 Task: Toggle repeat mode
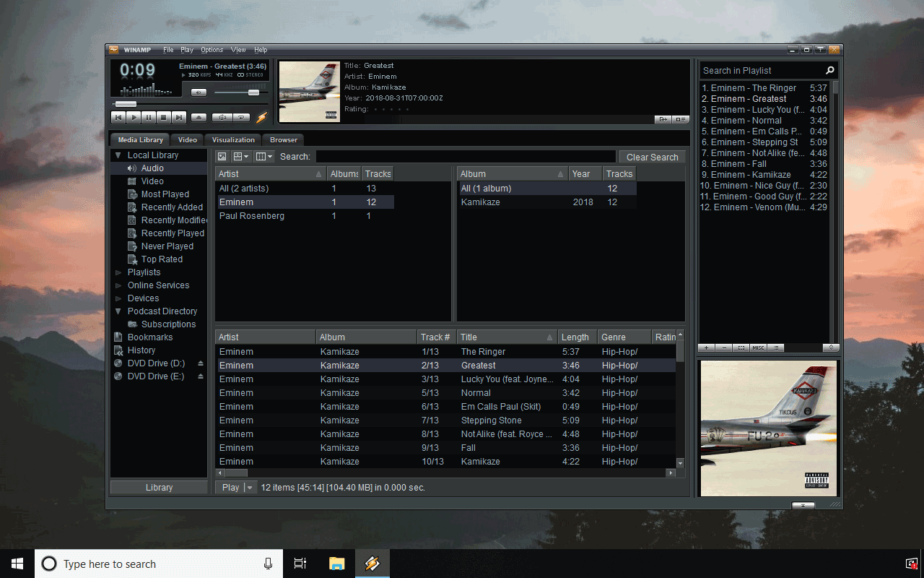pyautogui.click(x=242, y=117)
